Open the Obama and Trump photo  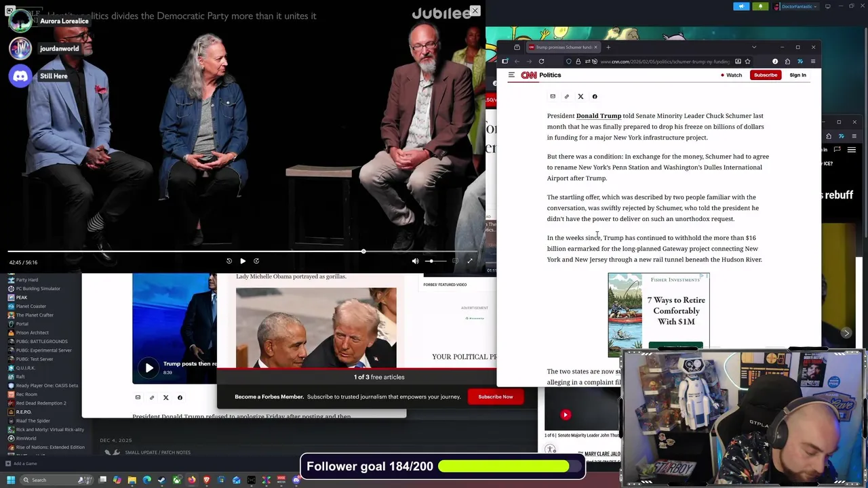pyautogui.click(x=316, y=327)
